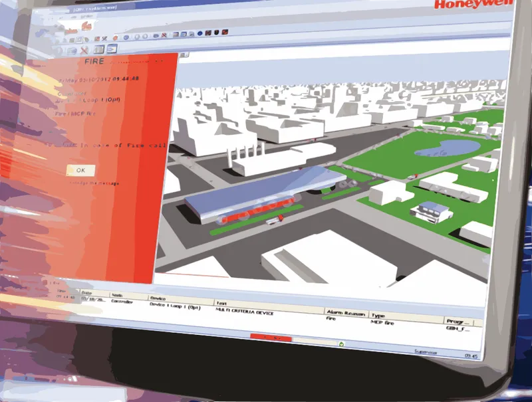Sort by the Alarm Reason column header

pos(342,311)
